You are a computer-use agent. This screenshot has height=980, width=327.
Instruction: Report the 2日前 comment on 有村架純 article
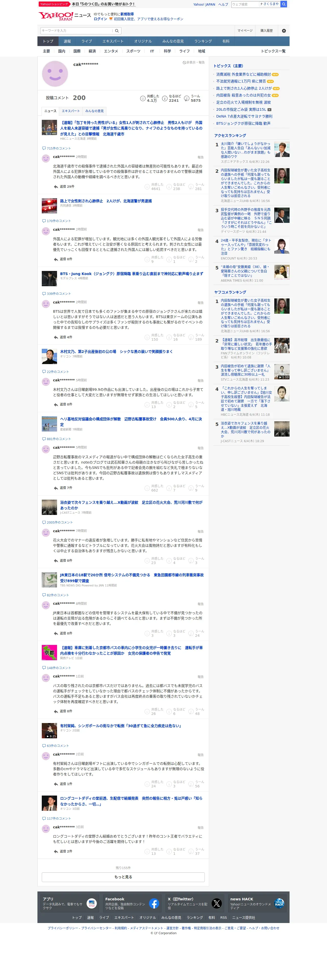(x=200, y=755)
